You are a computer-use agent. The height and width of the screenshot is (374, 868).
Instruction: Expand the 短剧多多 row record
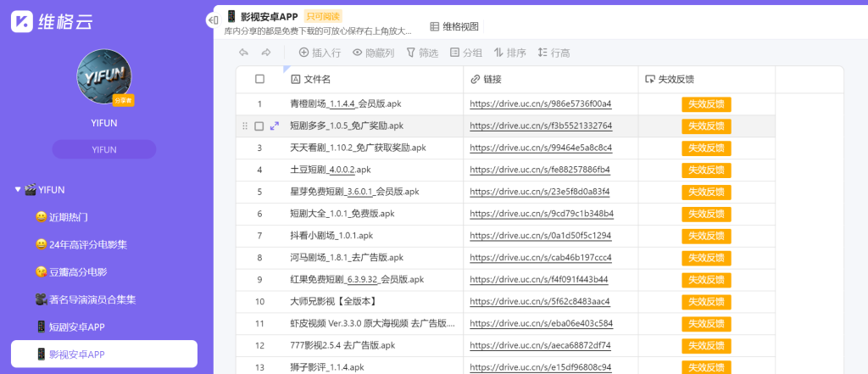(275, 126)
